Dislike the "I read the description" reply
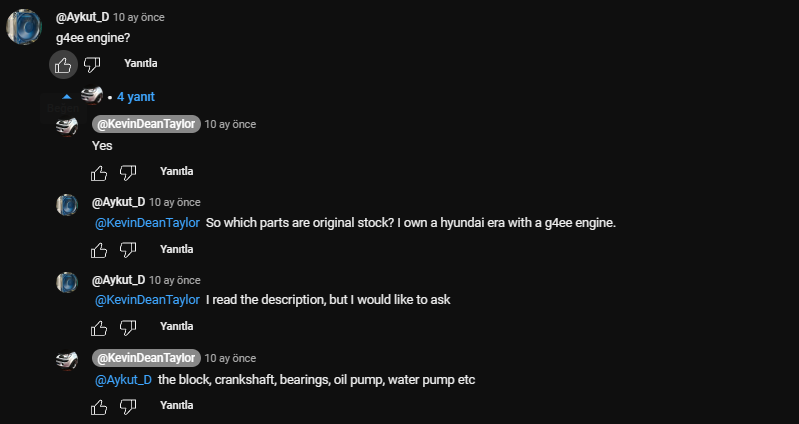This screenshot has height=424, width=799. (x=128, y=328)
